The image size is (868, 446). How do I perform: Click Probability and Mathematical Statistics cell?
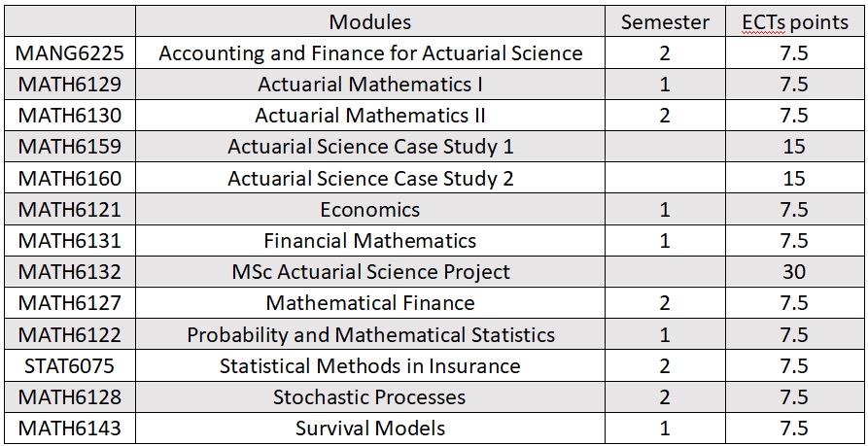(x=369, y=334)
